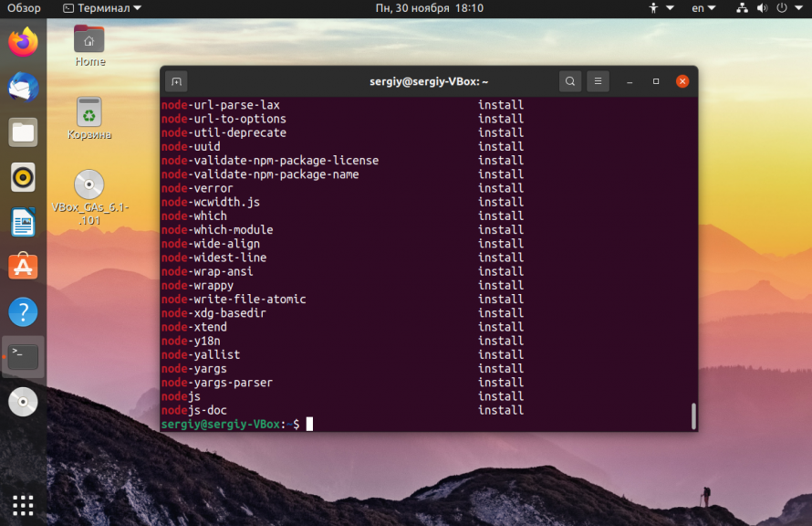Launch Ubuntu Software from the dock
812x526 pixels.
[x=21, y=267]
